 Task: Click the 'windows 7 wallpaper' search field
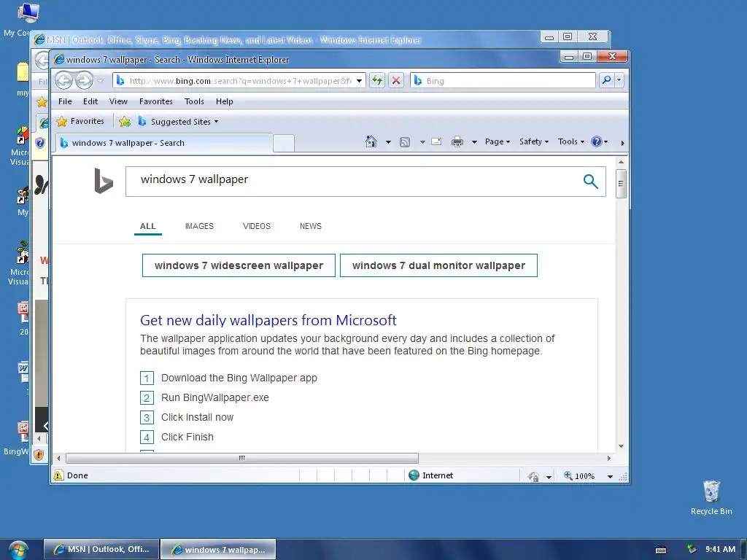point(352,181)
